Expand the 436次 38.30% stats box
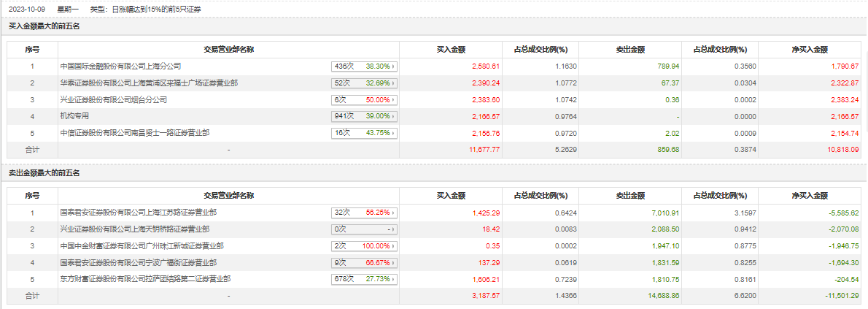The width and height of the screenshot is (868, 309). 365,66
